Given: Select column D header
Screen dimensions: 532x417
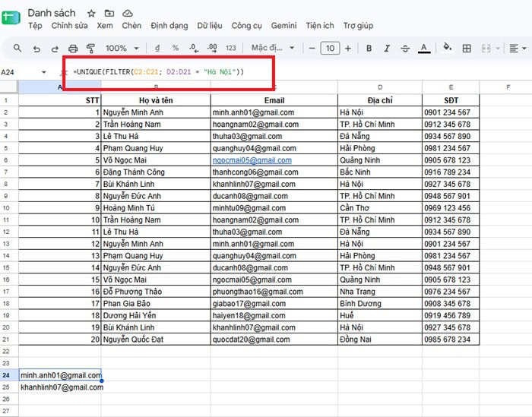Looking at the screenshot, I should point(380,87).
